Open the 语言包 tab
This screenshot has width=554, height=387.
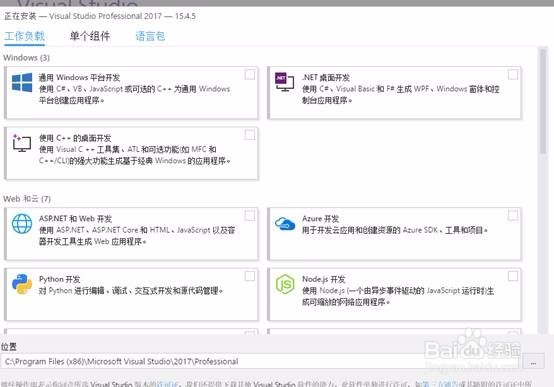coord(151,36)
